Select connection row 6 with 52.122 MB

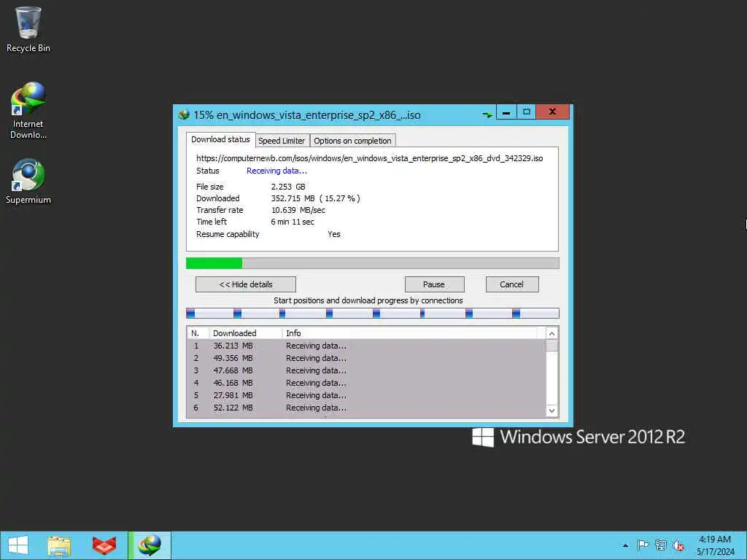tap(366, 408)
